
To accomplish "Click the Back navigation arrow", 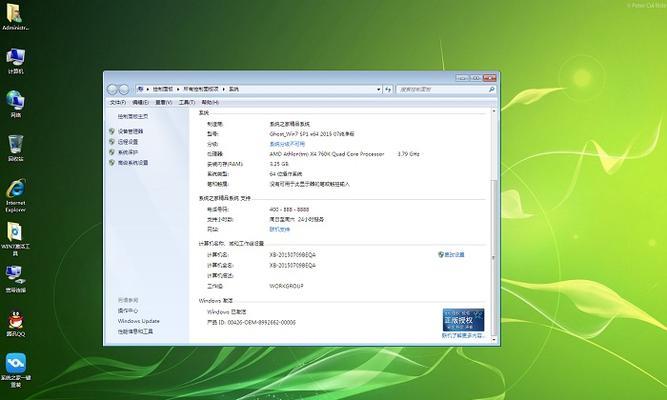I will click(x=113, y=89).
